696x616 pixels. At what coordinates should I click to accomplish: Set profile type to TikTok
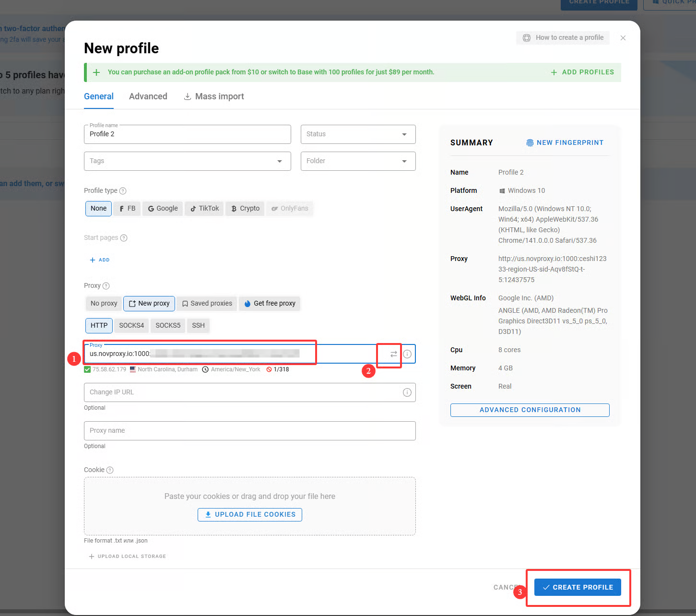204,209
